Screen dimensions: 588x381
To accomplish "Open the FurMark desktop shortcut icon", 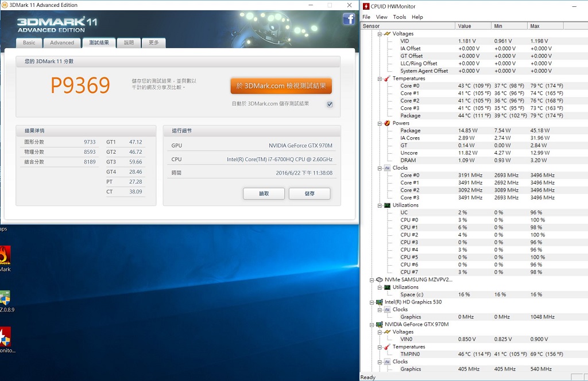I will click(x=5, y=255).
